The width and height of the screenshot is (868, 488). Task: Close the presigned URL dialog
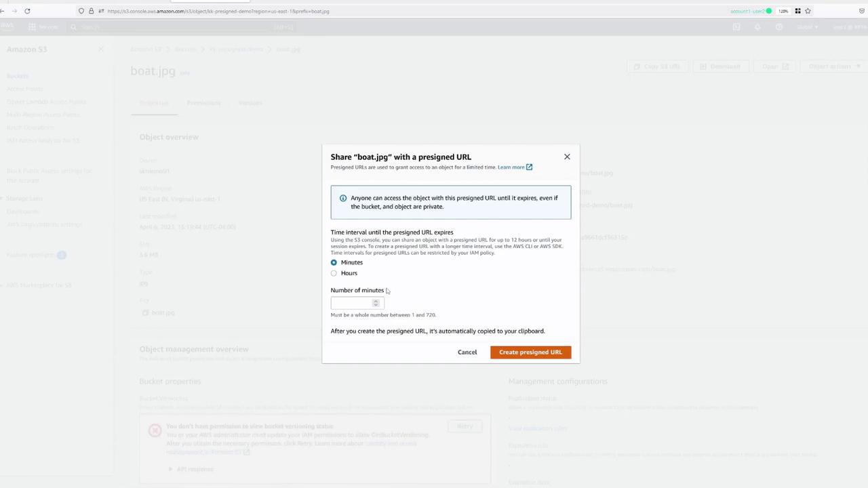click(x=567, y=157)
